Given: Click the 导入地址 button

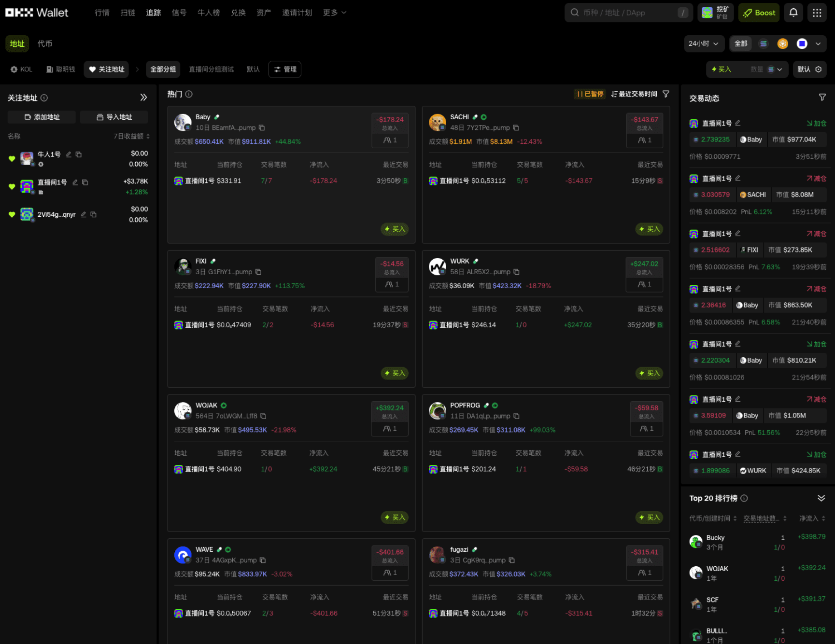Looking at the screenshot, I should [x=114, y=117].
